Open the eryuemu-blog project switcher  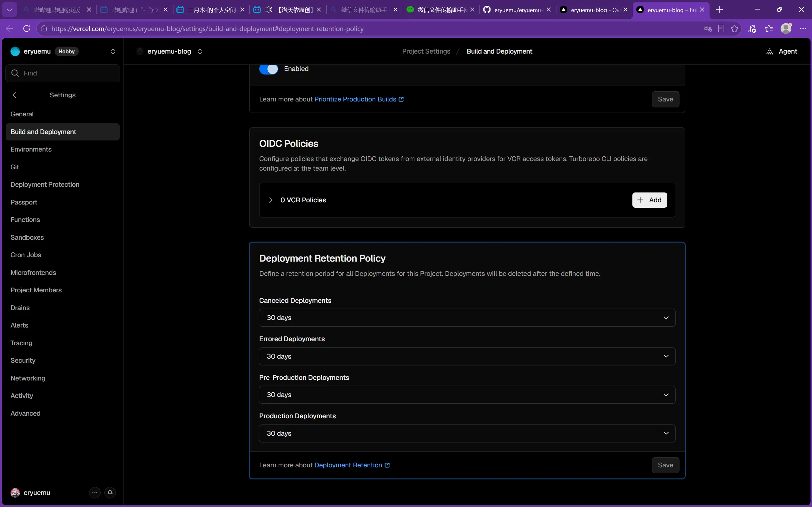pyautogui.click(x=200, y=51)
